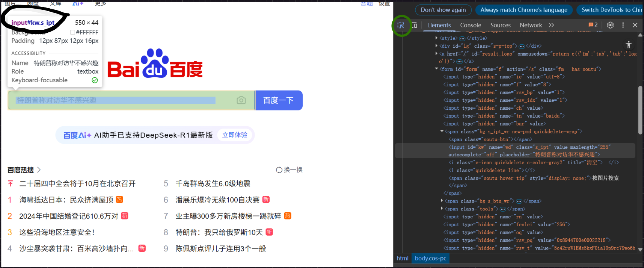Open hot search 这些沿海地区注意安全!

click(x=57, y=232)
